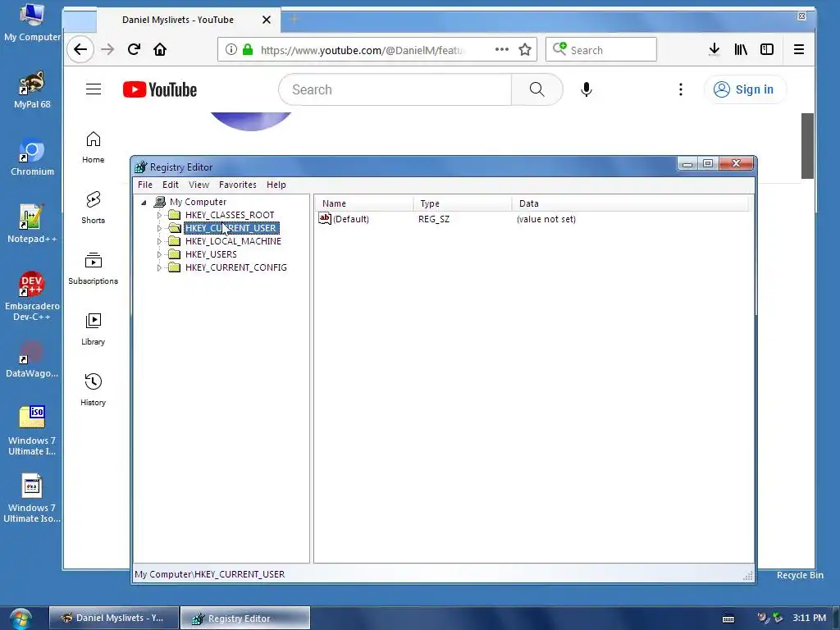Image resolution: width=840 pixels, height=630 pixels.
Task: Click the Name column header
Action: point(363,203)
